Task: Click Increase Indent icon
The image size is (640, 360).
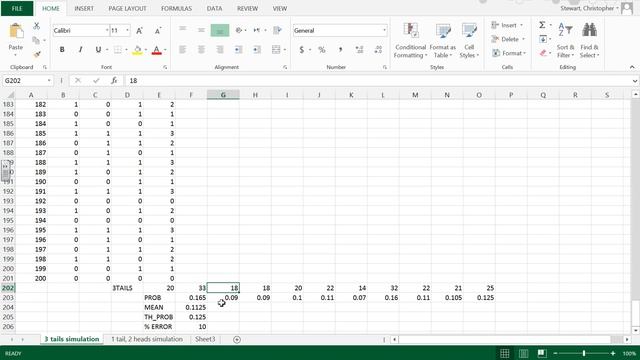Action: pyautogui.click(x=257, y=50)
